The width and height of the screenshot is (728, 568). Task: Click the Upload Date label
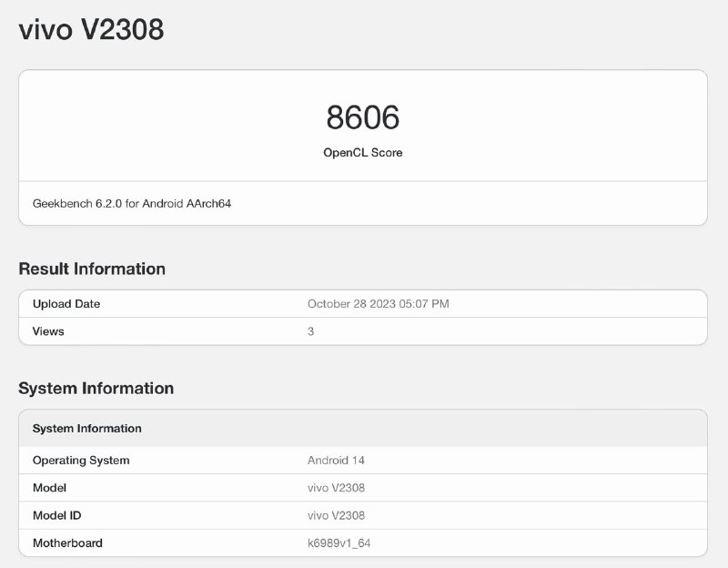(66, 304)
